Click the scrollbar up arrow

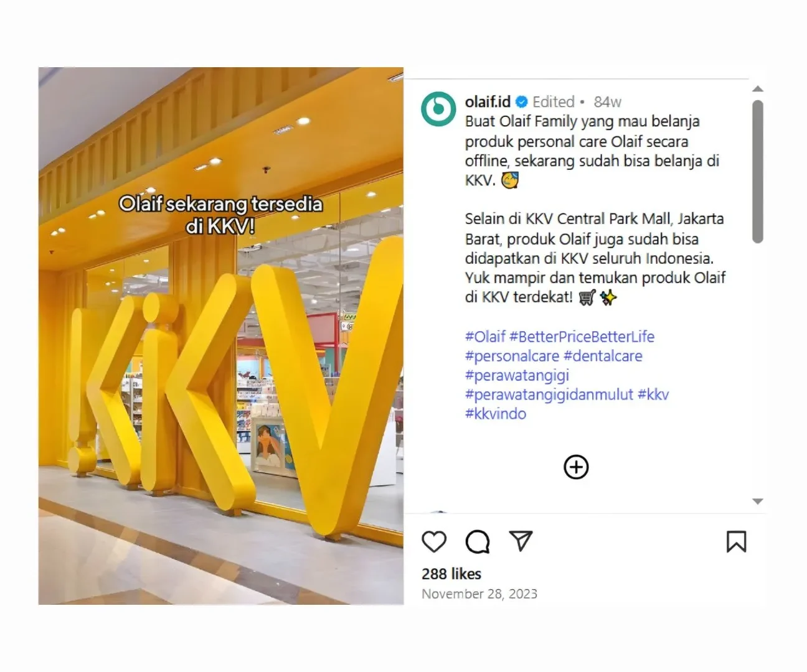(x=757, y=89)
